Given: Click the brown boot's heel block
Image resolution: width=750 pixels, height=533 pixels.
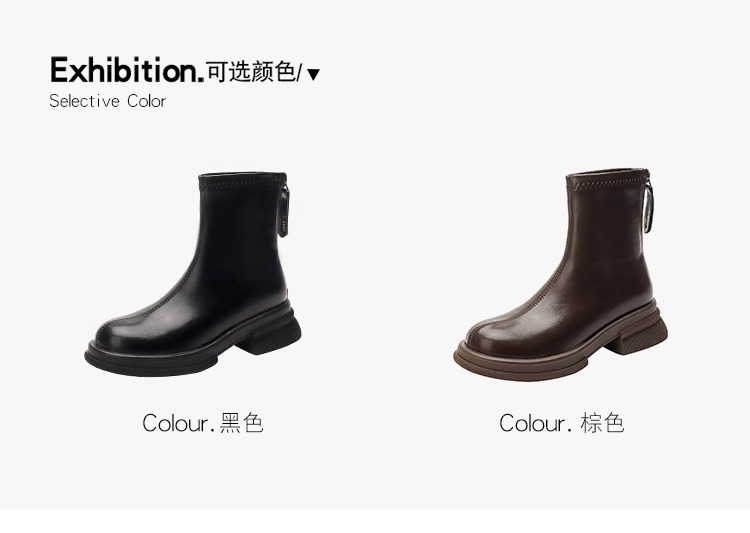Looking at the screenshot, I should pos(643,339).
